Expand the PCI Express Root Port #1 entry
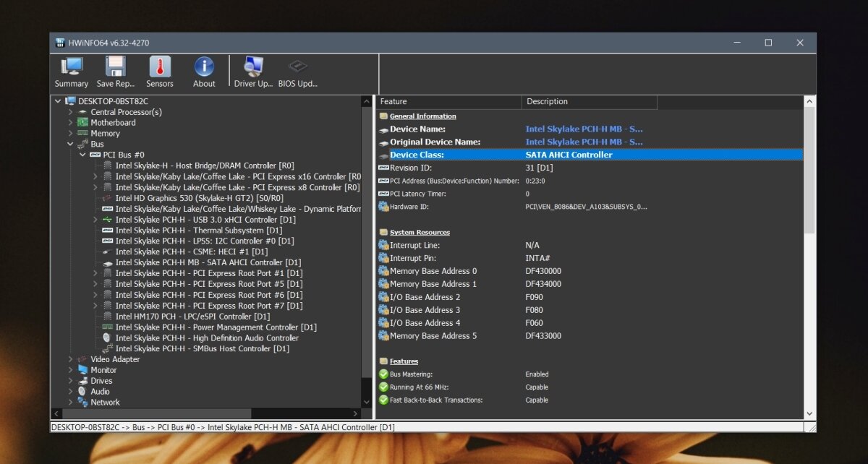The height and width of the screenshot is (464, 868). 94,272
